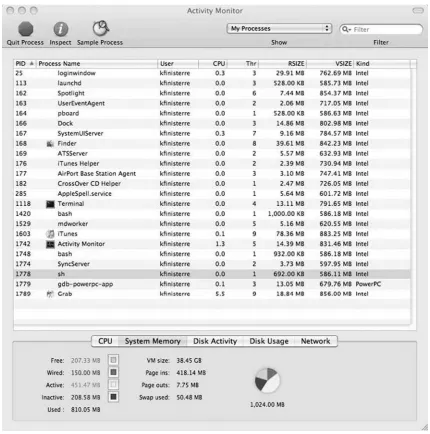This screenshot has width=430, height=434.
Task: Select the mdworker process row
Action: (212, 224)
